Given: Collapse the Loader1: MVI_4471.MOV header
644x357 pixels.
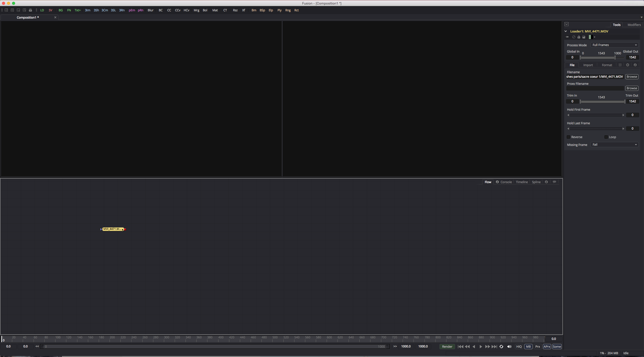Looking at the screenshot, I should coord(566,31).
